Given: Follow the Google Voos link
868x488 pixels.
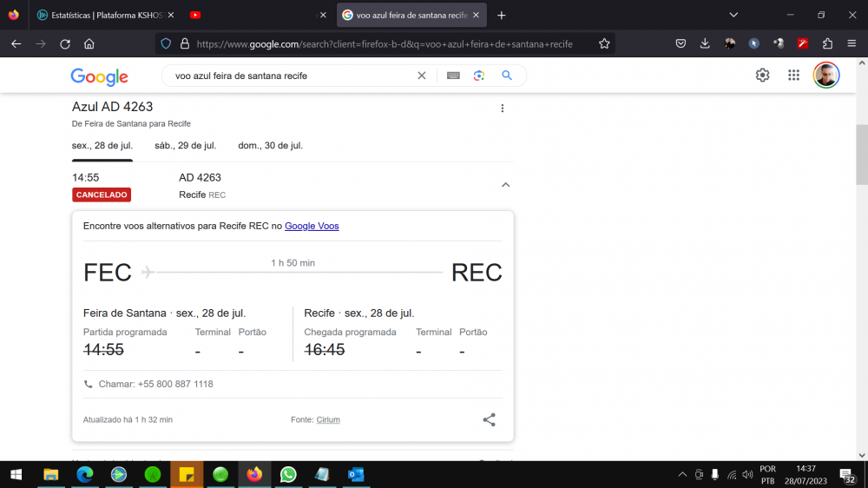Looking at the screenshot, I should coord(312,226).
